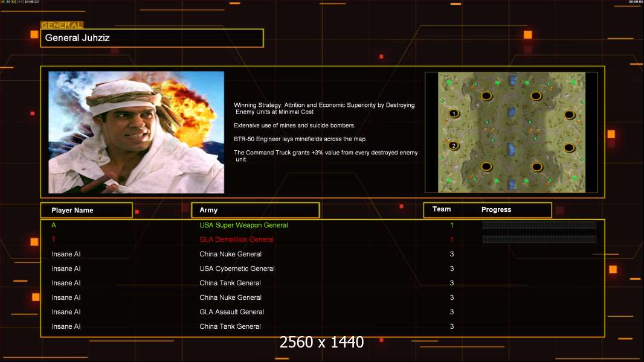The width and height of the screenshot is (644, 362).
Task: Click the battlefield minimap preview
Action: pos(511,132)
